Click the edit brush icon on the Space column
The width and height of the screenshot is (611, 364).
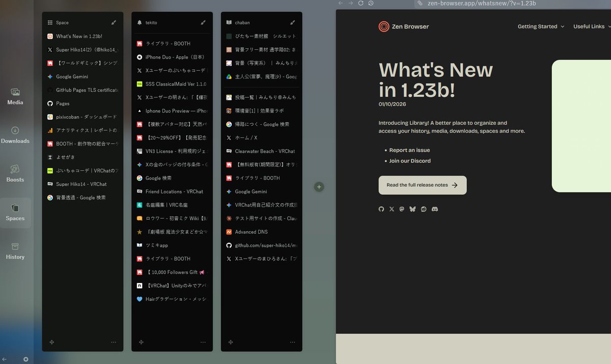pyautogui.click(x=114, y=22)
